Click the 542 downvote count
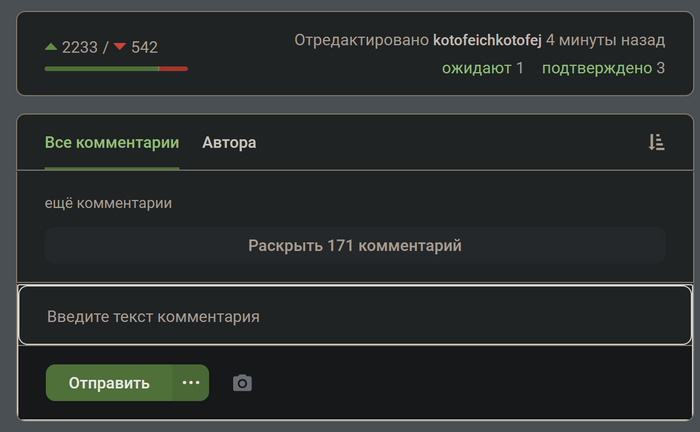The image size is (700, 432). (144, 47)
